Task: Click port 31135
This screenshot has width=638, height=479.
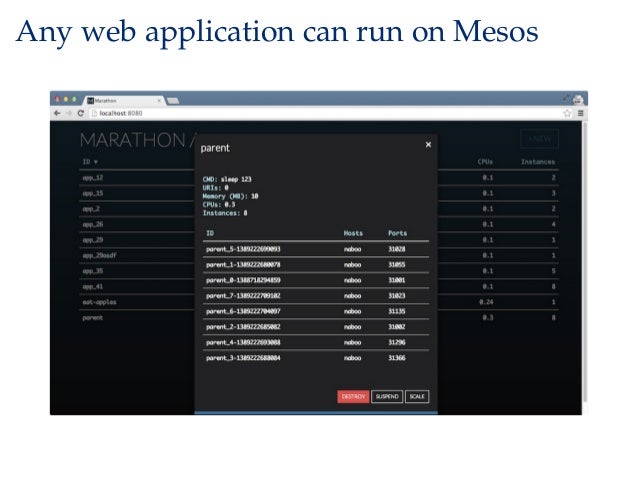Action: (397, 311)
